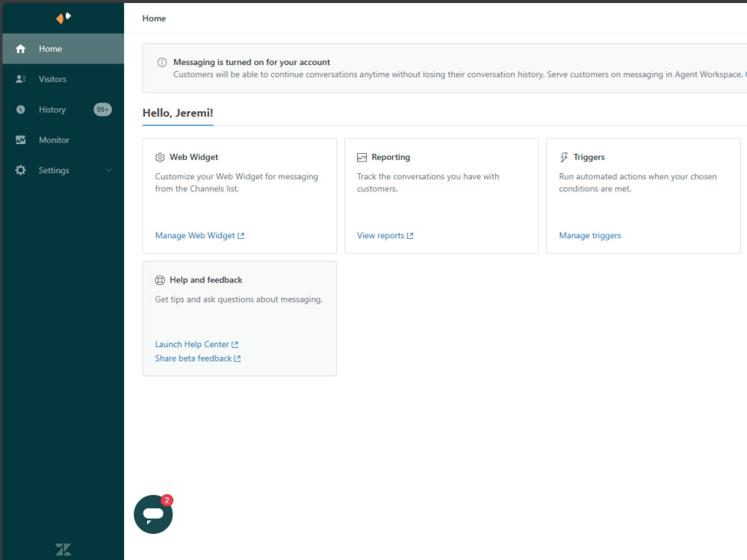Screen dimensions: 747x560
Task: Click the Web Widget card title
Action: pos(194,157)
